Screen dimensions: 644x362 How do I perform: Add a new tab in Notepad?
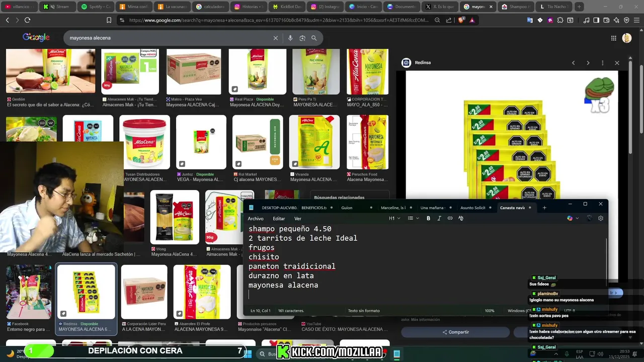click(x=544, y=208)
